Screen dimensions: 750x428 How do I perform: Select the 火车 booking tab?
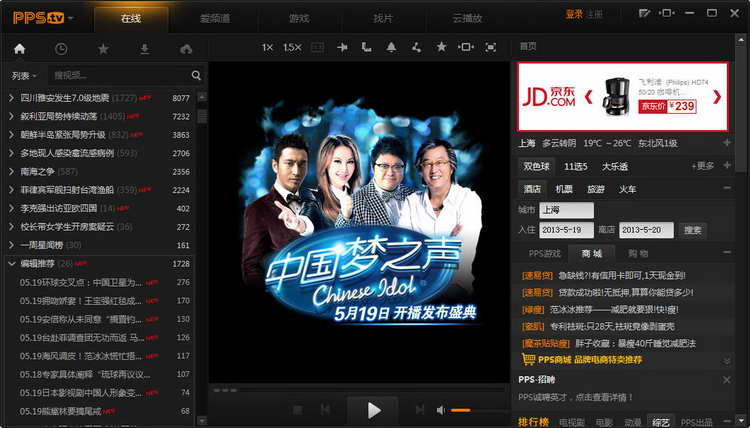pos(628,189)
